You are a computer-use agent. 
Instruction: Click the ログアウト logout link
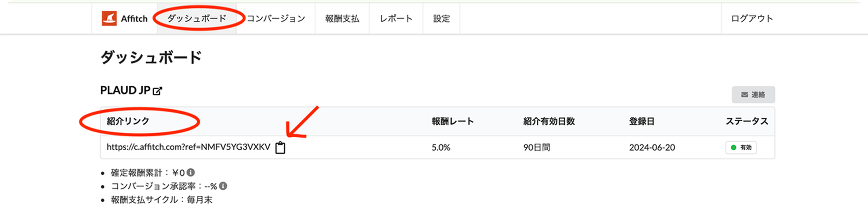pyautogui.click(x=752, y=18)
